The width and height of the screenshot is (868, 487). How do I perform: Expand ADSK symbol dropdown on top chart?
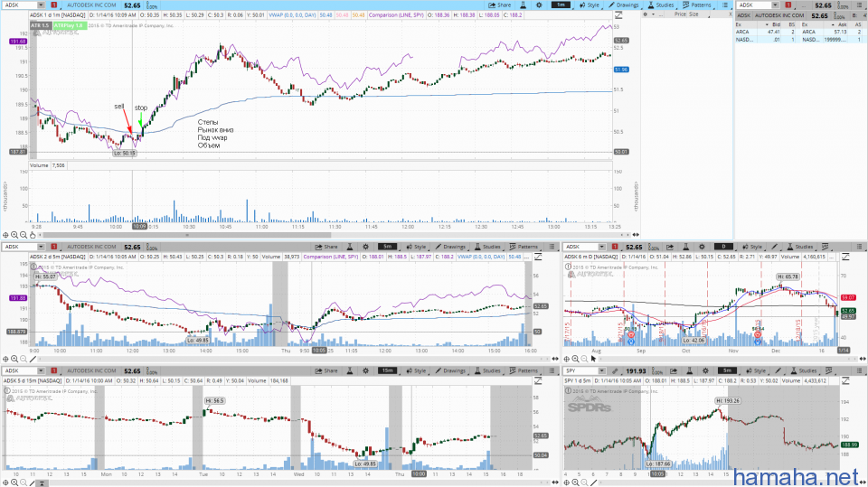coord(41,5)
